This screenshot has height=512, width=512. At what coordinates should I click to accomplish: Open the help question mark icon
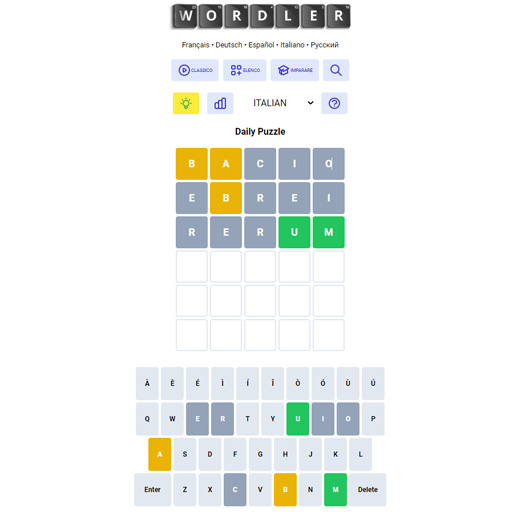click(334, 103)
